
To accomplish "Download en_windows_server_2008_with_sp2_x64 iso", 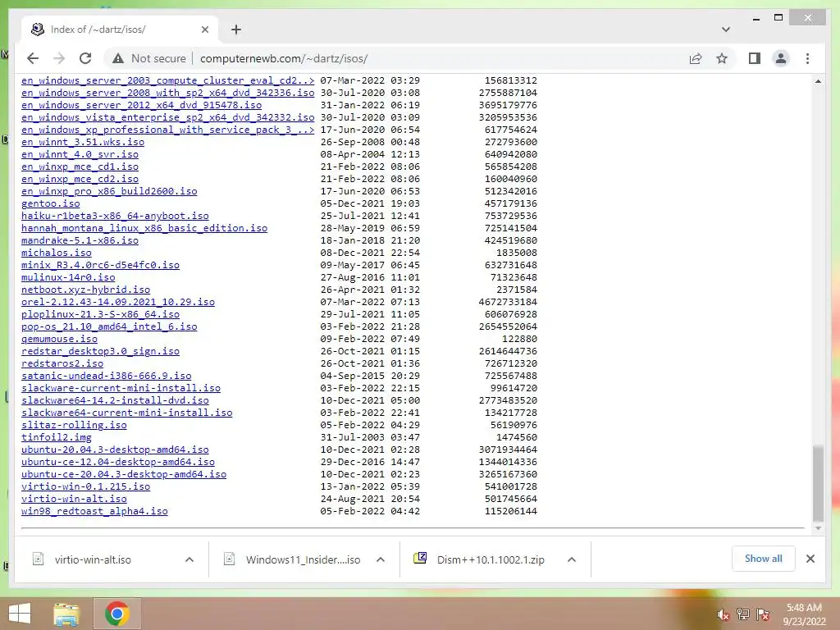I will 167,93.
